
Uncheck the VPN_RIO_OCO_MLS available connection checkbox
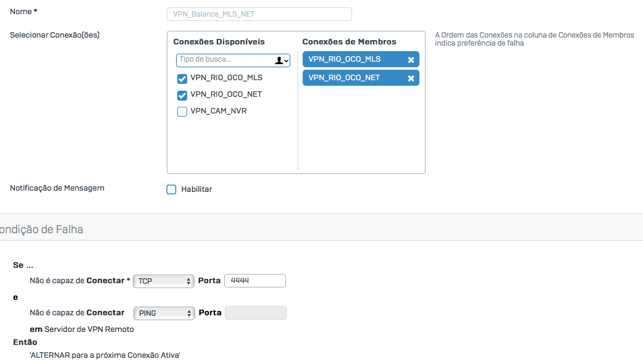(x=182, y=78)
